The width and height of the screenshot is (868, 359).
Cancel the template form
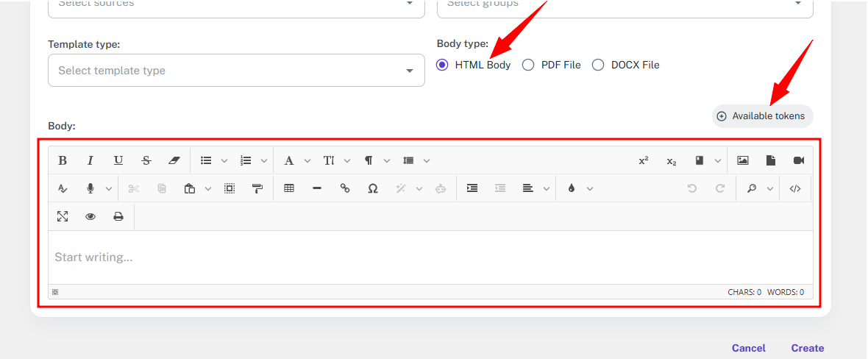tap(748, 348)
